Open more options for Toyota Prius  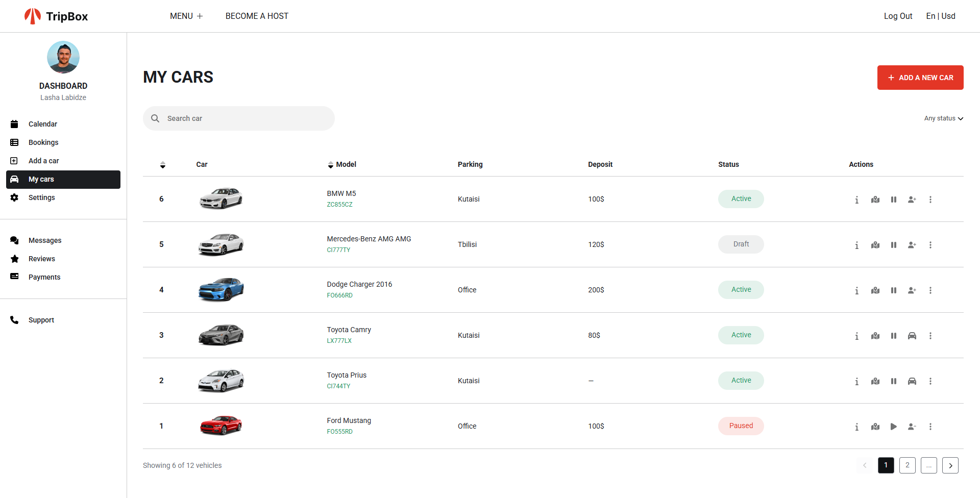930,381
